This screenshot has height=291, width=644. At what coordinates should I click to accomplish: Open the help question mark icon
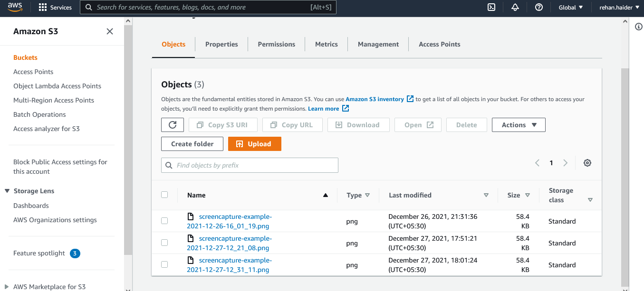tap(538, 7)
